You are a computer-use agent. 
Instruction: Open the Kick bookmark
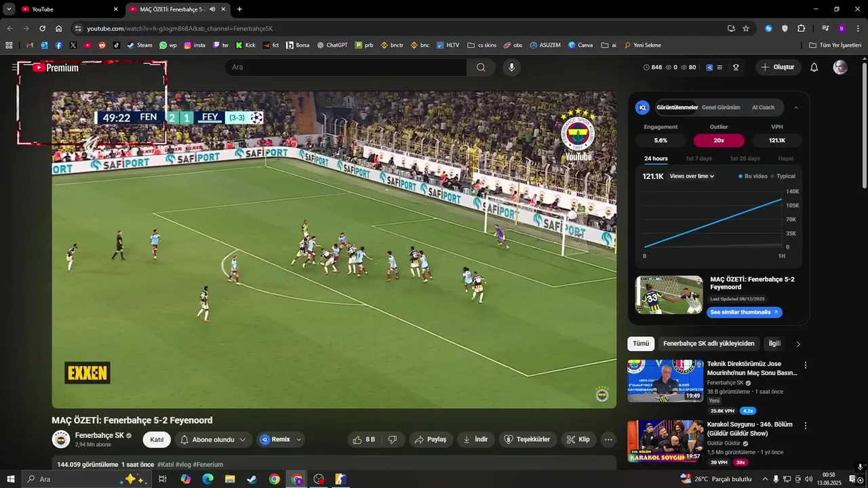coord(245,45)
